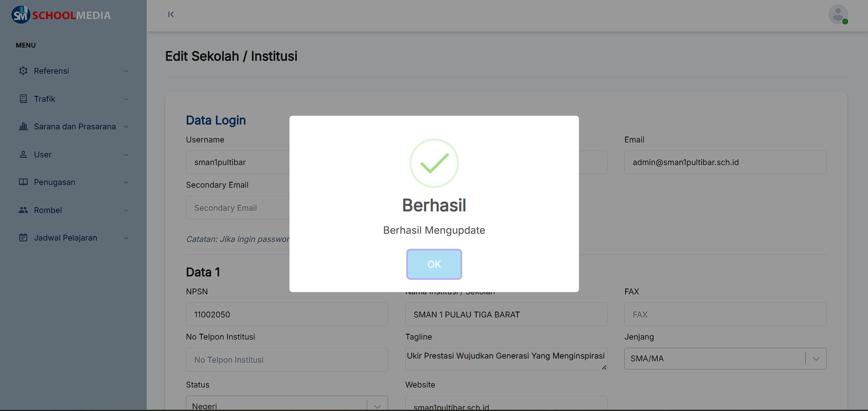
Task: Open the Penugasan menu item
Action: point(55,182)
